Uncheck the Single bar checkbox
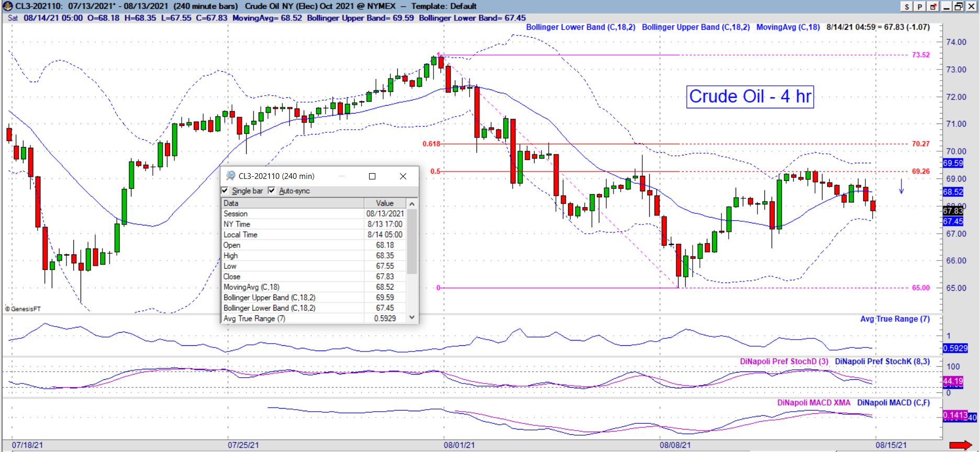The image size is (980, 452). (225, 190)
